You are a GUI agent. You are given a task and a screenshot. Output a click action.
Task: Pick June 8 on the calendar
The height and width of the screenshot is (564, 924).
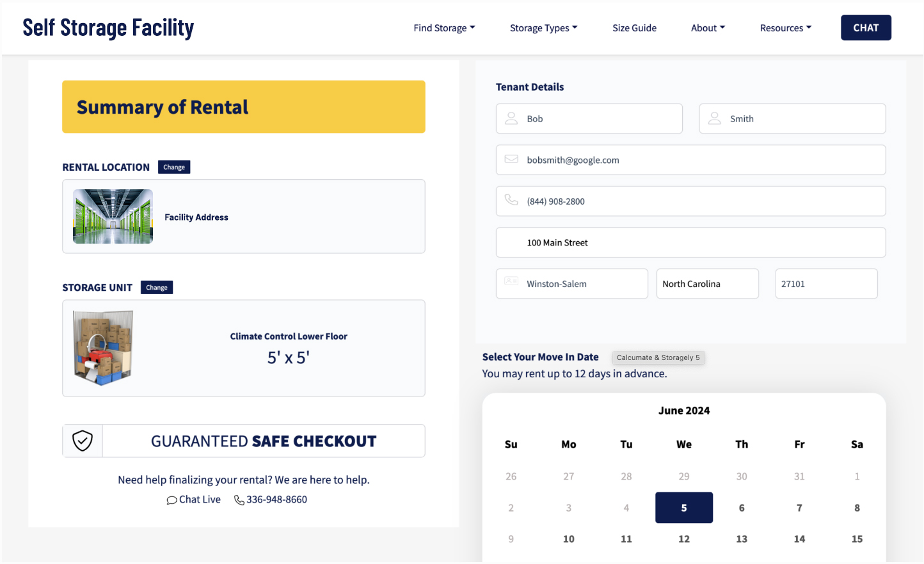(x=857, y=508)
